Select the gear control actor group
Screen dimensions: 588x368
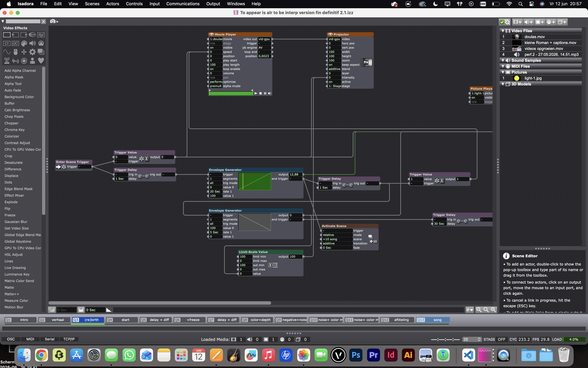coord(32,52)
